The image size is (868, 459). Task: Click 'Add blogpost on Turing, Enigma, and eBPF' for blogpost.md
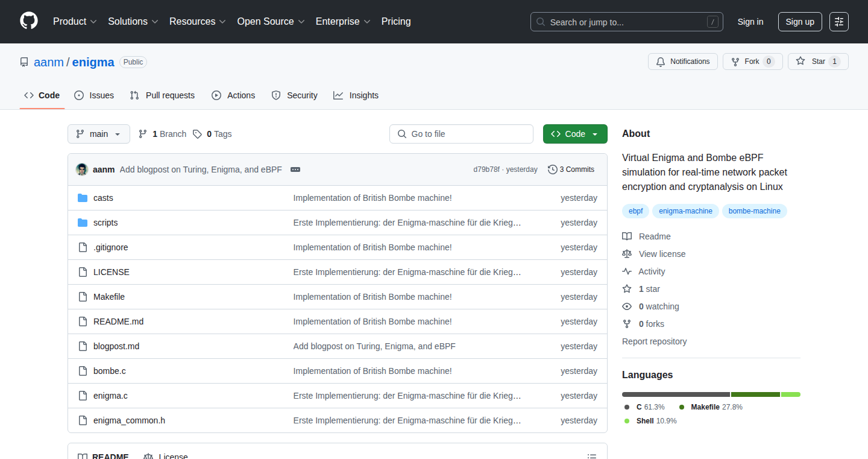(x=374, y=346)
